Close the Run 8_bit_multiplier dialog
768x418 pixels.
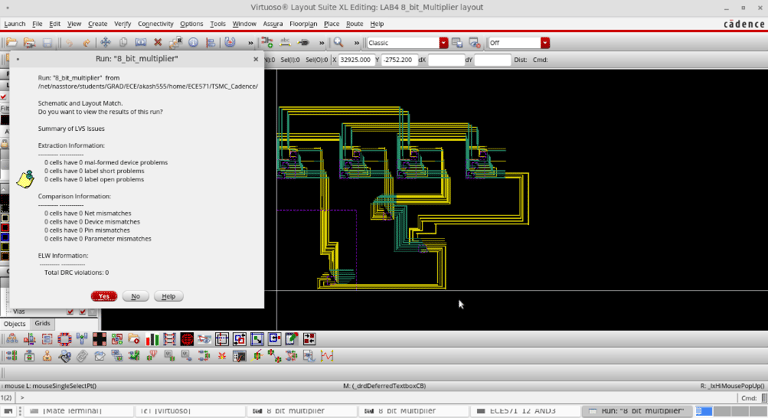click(x=256, y=59)
